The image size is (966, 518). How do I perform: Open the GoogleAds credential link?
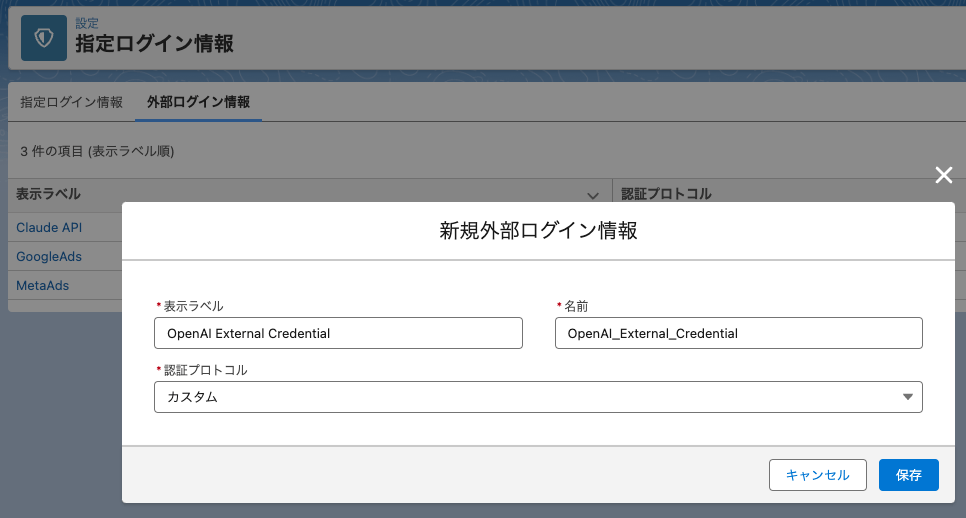pos(49,256)
